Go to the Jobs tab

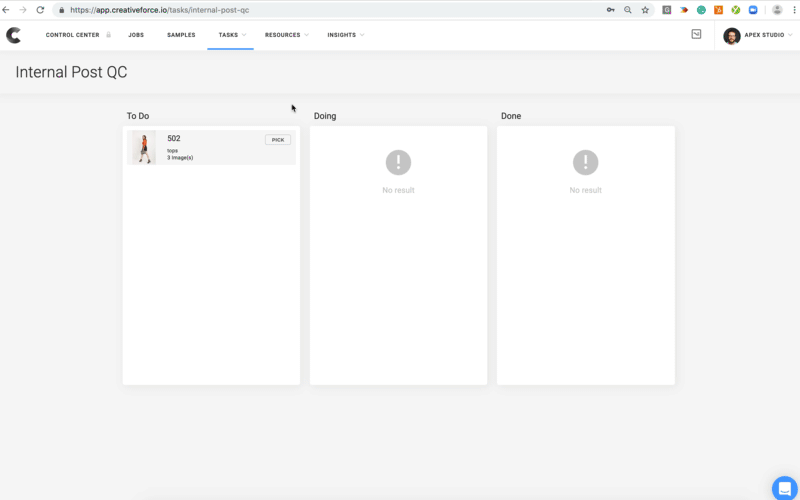point(136,35)
